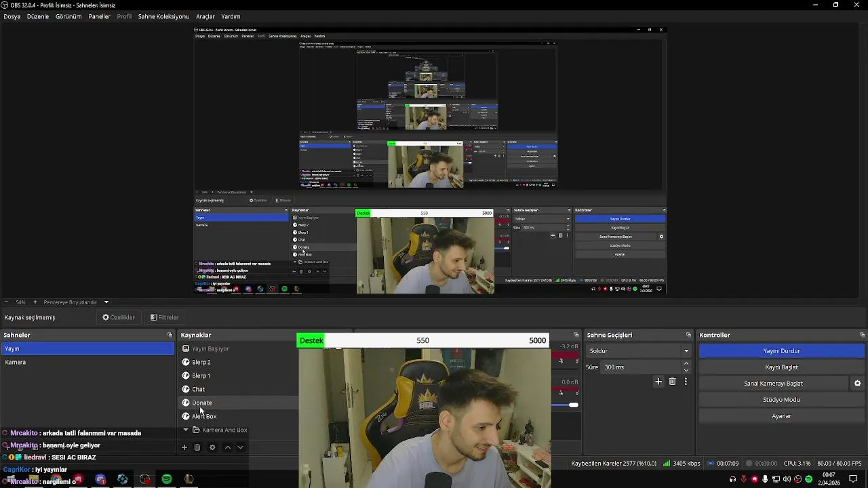Click the Kaydı Başlat button
The width and height of the screenshot is (868, 488).
coord(782,367)
